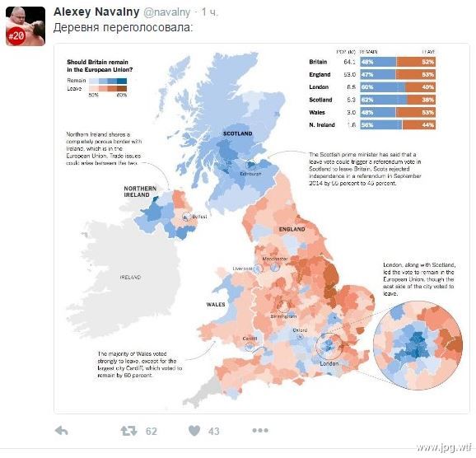Click the SCOTLAND label on map

(238, 133)
